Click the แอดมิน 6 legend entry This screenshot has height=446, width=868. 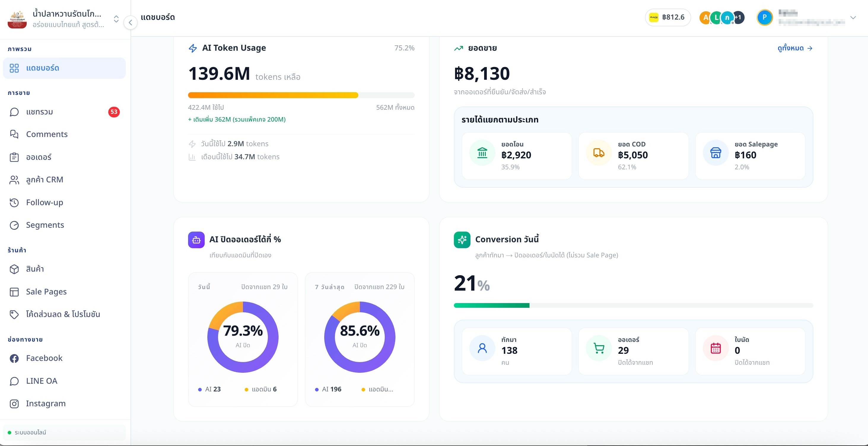[x=260, y=389]
